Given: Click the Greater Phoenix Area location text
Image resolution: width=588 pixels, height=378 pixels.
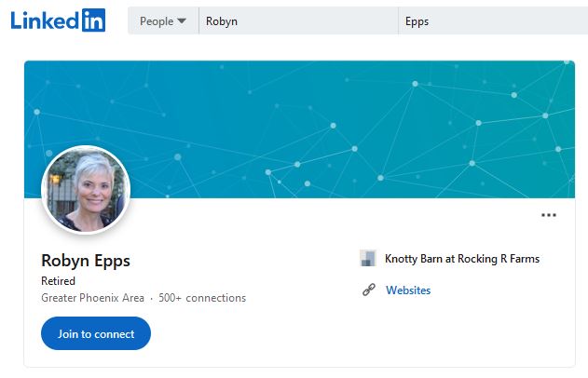Looking at the screenshot, I should coord(92,298).
